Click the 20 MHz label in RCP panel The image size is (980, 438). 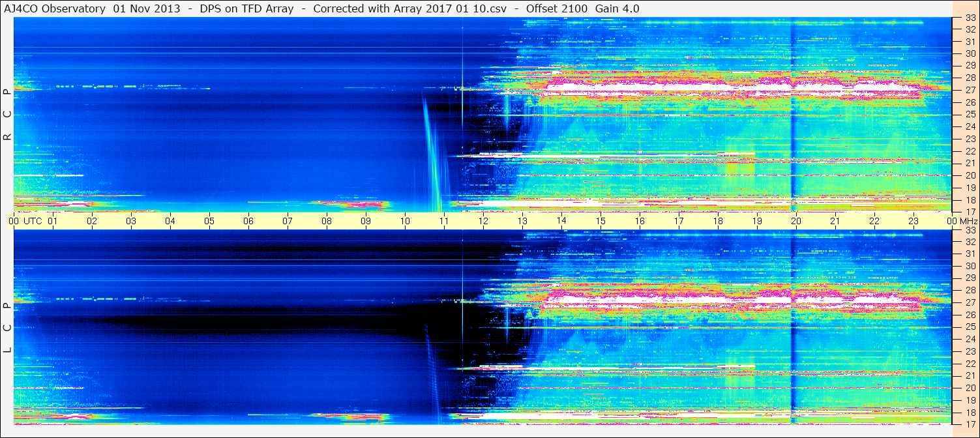970,175
